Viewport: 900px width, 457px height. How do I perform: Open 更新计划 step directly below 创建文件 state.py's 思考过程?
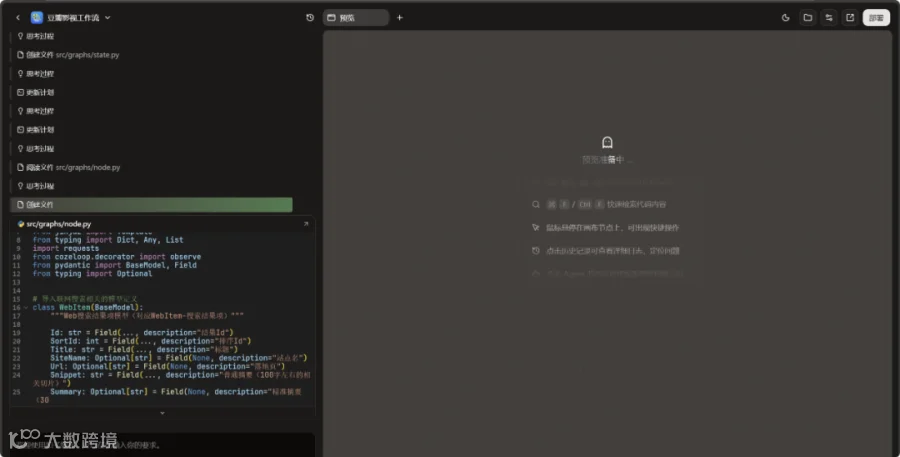[x=35, y=92]
